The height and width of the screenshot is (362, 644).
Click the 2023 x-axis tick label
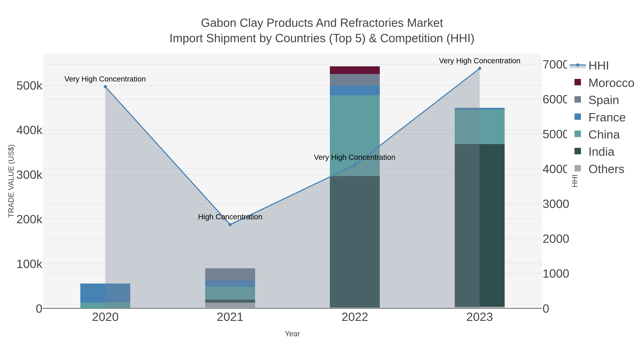coord(479,317)
